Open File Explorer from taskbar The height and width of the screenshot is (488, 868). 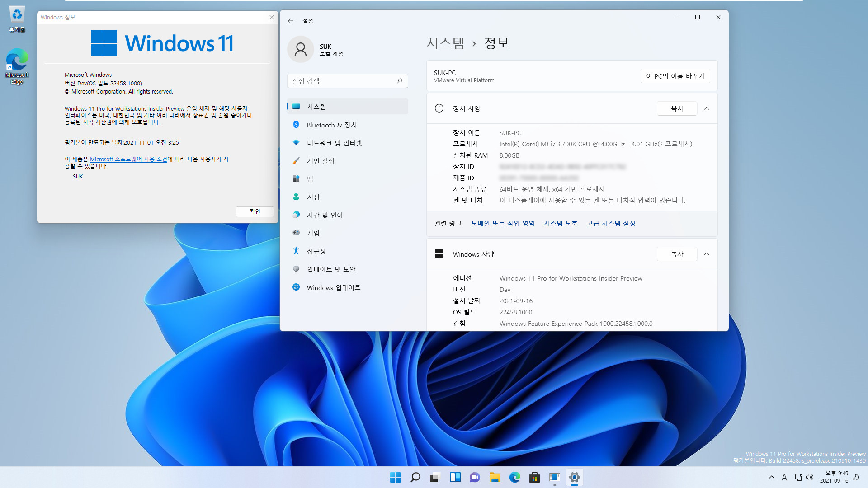495,477
